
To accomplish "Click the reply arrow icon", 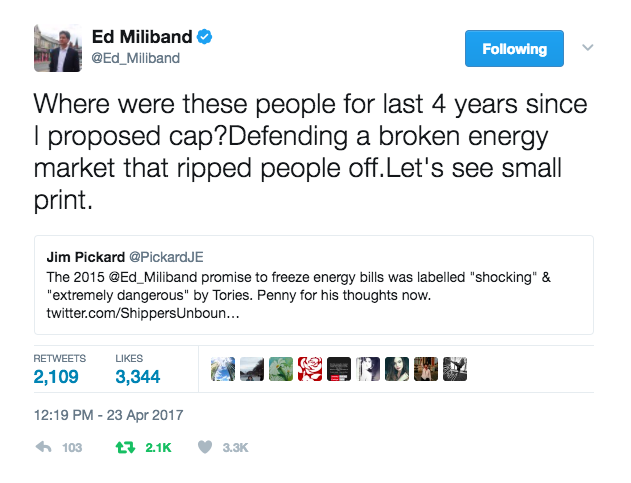I will coord(43,447).
